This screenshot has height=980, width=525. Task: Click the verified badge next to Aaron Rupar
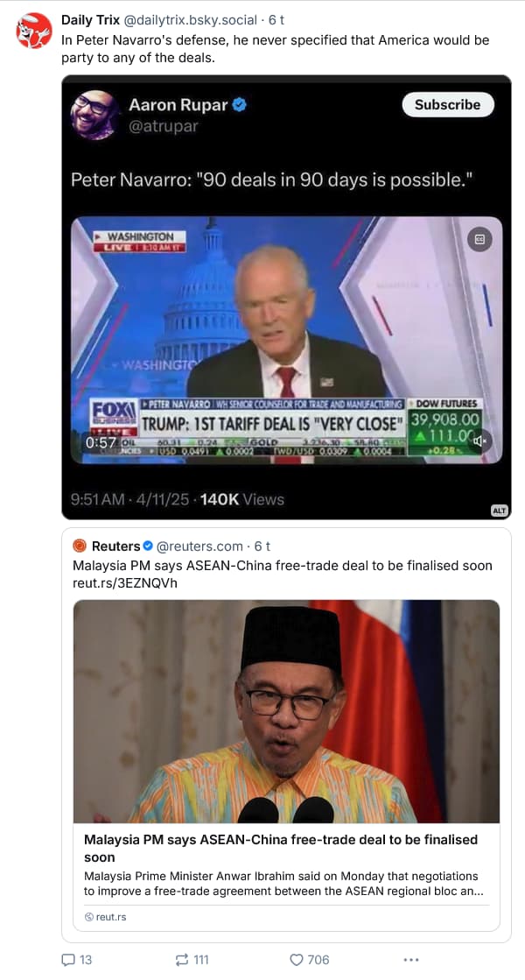pyautogui.click(x=240, y=105)
